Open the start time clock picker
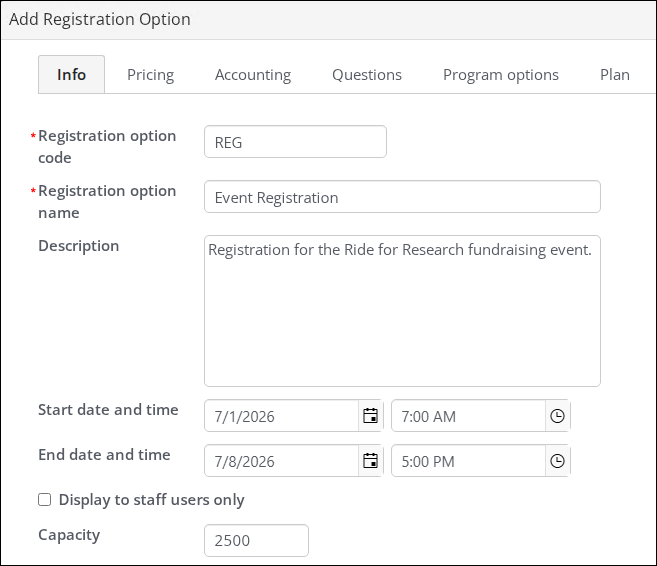 tap(557, 416)
